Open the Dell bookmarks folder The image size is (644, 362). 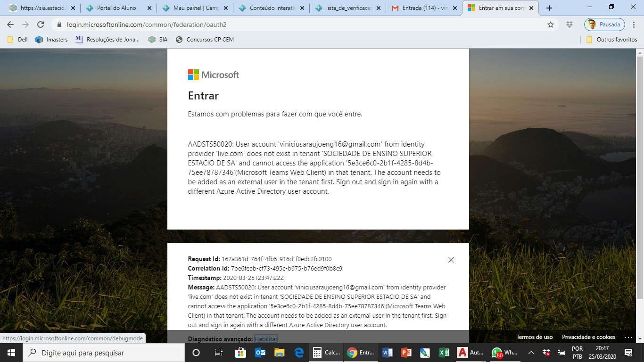[x=18, y=40]
